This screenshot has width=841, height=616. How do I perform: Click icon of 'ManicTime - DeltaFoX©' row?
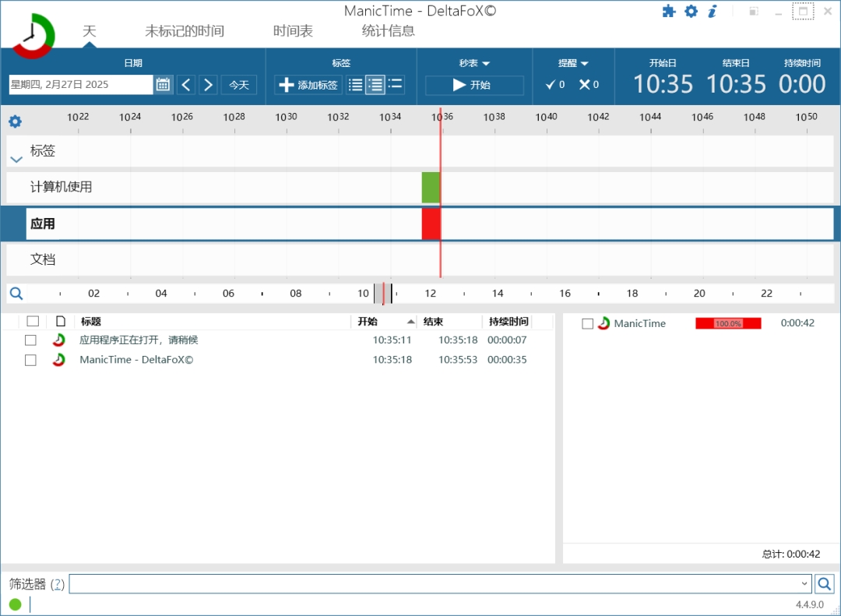pyautogui.click(x=58, y=360)
